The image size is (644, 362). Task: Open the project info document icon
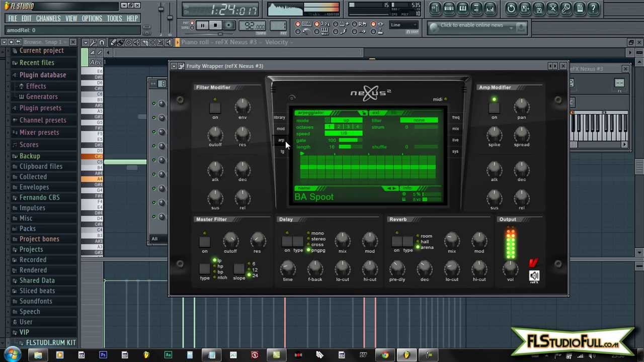[x=580, y=9]
